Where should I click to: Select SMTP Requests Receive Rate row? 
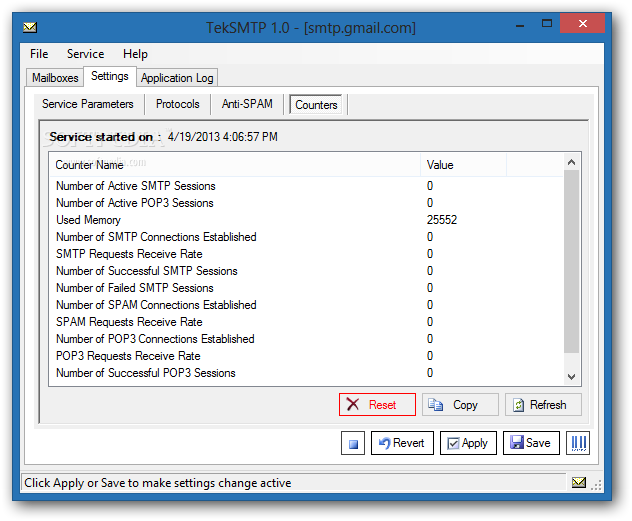(x=306, y=254)
